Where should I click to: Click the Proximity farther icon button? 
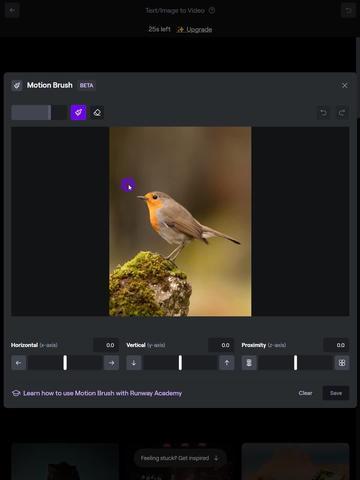point(249,363)
